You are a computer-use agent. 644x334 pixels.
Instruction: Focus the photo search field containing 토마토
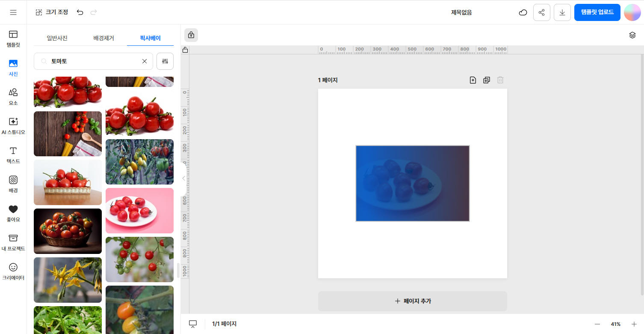pos(93,61)
